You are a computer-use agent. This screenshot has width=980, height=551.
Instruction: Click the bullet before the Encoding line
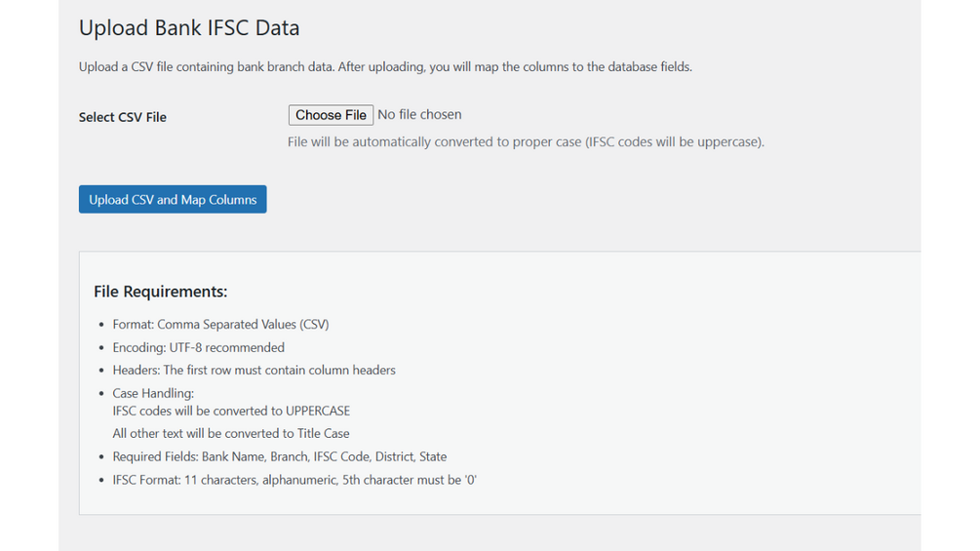point(101,348)
